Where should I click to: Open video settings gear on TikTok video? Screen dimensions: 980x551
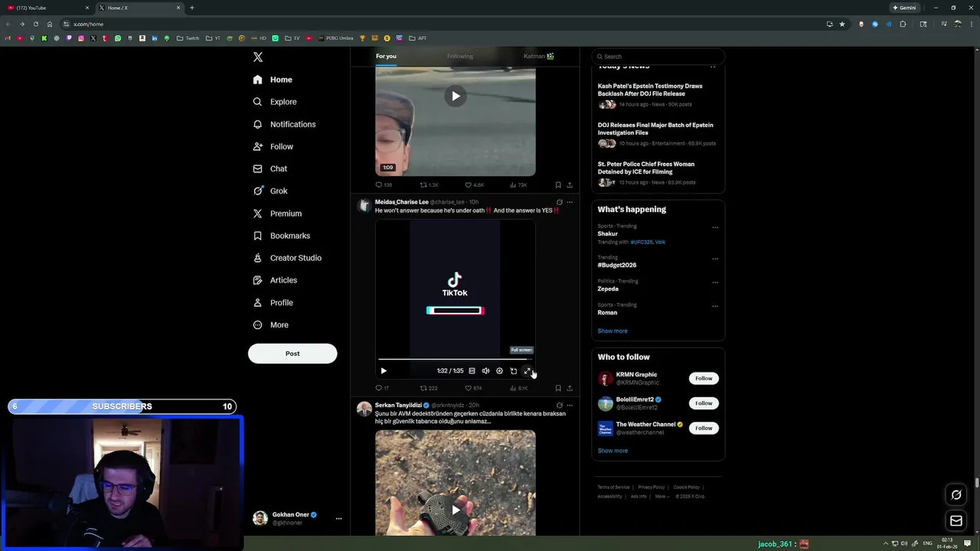pyautogui.click(x=499, y=371)
